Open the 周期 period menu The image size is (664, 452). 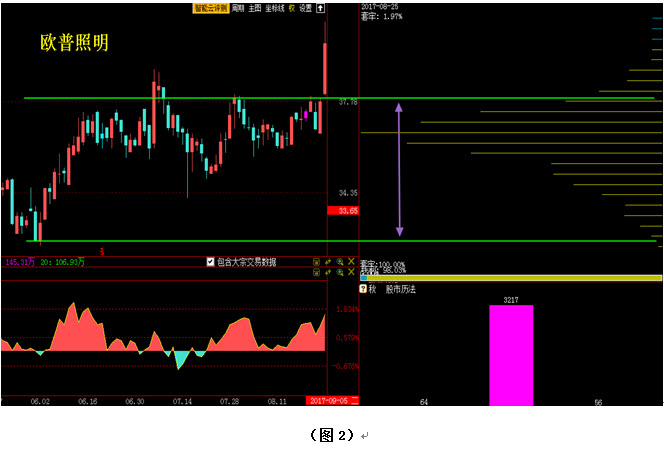click(x=237, y=7)
